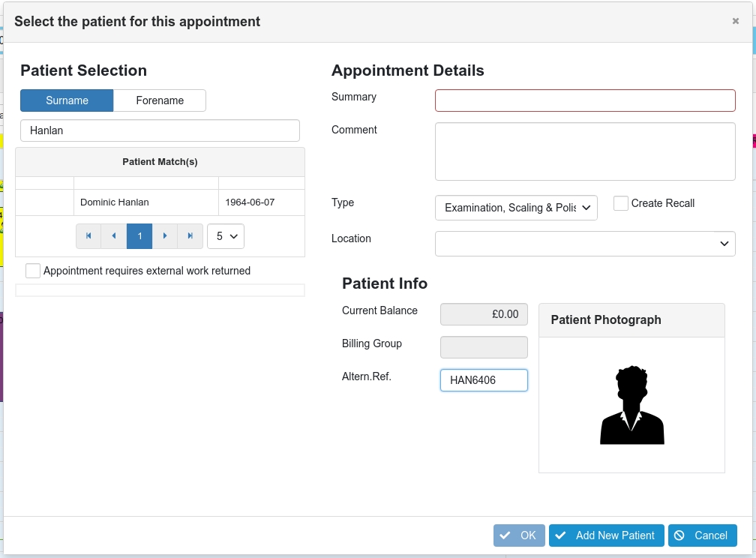Expand the Location dropdown

585,244
